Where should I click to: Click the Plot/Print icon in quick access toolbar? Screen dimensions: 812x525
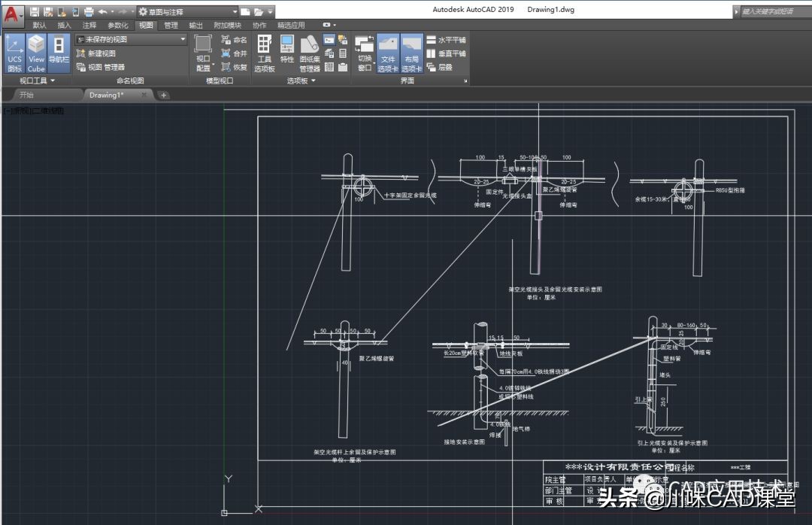pyautogui.click(x=88, y=12)
